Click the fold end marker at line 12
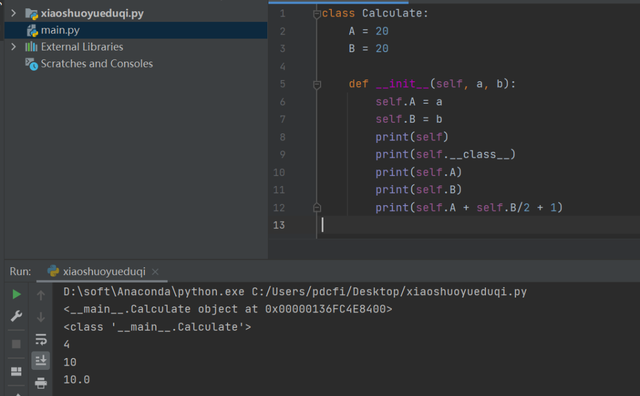This screenshot has width=640, height=396. (317, 208)
